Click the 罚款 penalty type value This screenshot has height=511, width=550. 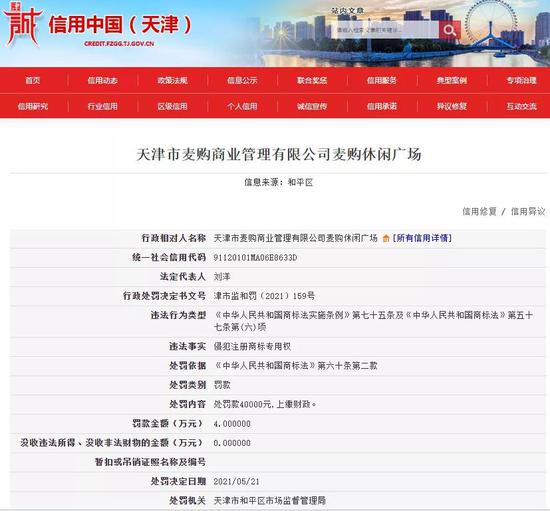[x=222, y=385]
